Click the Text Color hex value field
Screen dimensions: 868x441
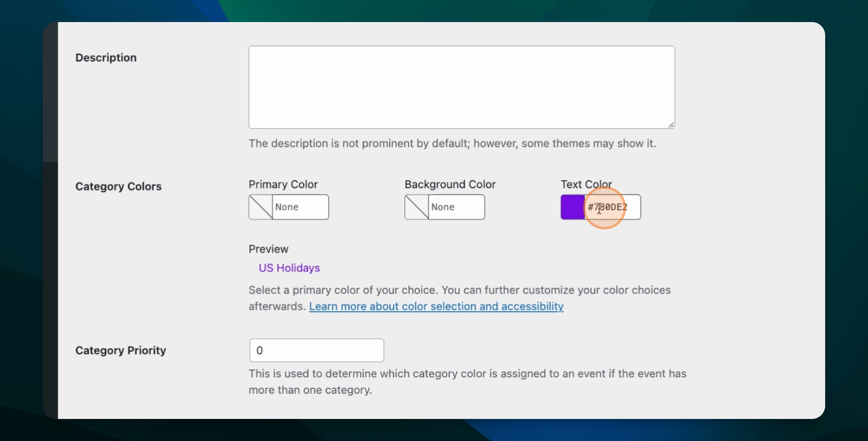(x=613, y=207)
